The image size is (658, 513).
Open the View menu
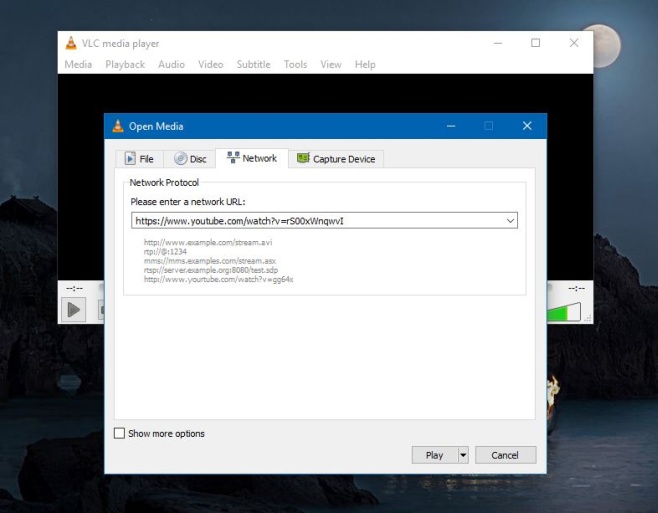331,64
